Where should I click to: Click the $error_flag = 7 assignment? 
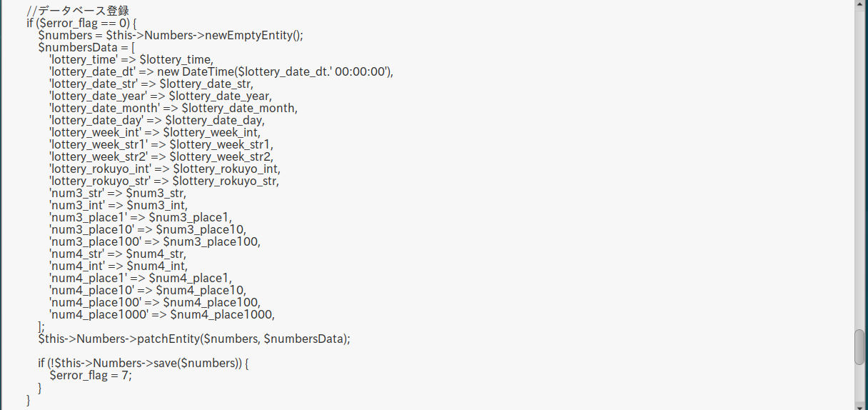coord(91,375)
